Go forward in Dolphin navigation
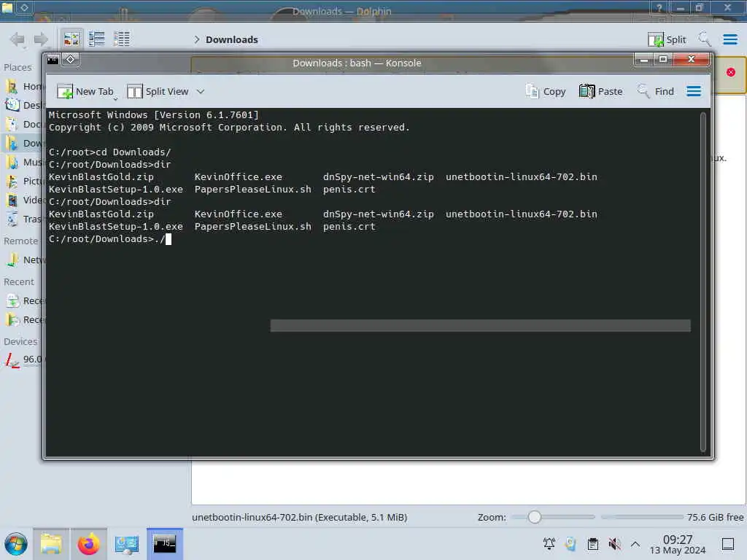Screen dimensions: 747x560 (x=41, y=39)
